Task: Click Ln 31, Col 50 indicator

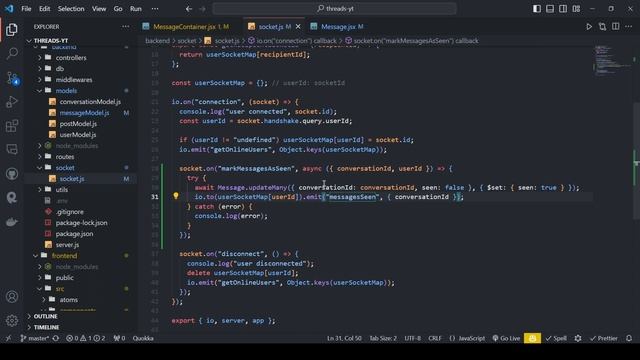Action: pyautogui.click(x=344, y=338)
